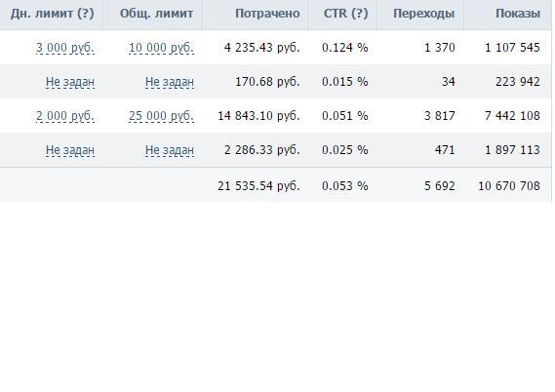This screenshot has width=555, height=392.
Task: Edit total limit 10 000 руб.
Action: (161, 48)
